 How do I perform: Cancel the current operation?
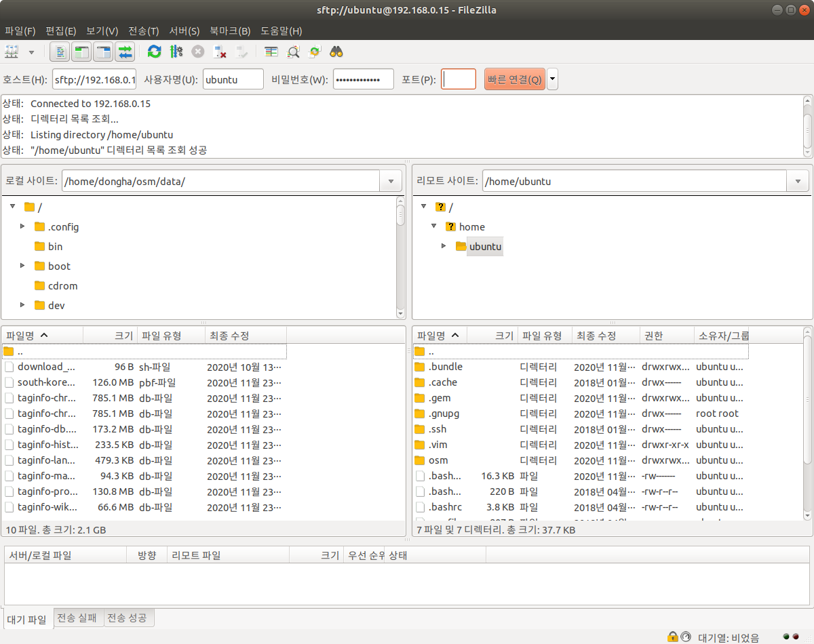(197, 52)
